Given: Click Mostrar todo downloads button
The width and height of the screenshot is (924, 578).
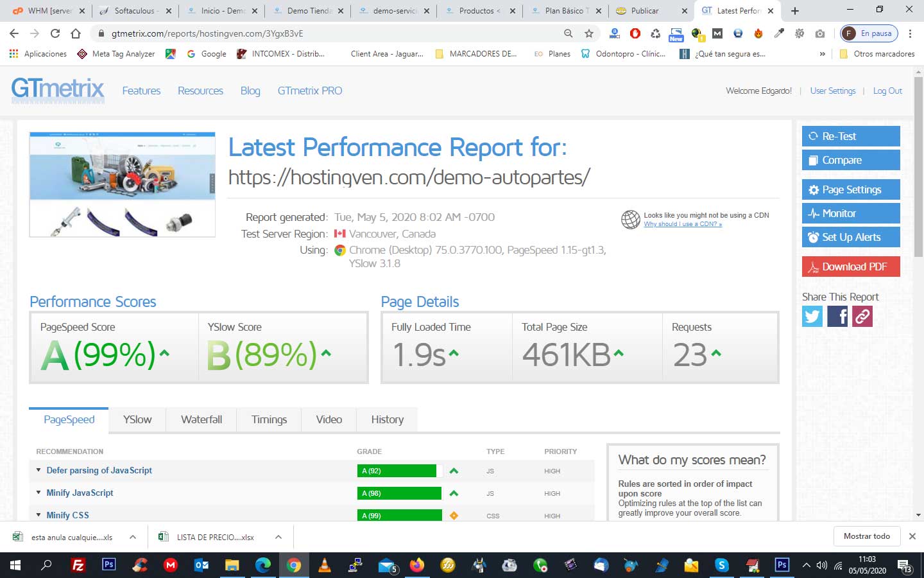Looking at the screenshot, I should [867, 536].
